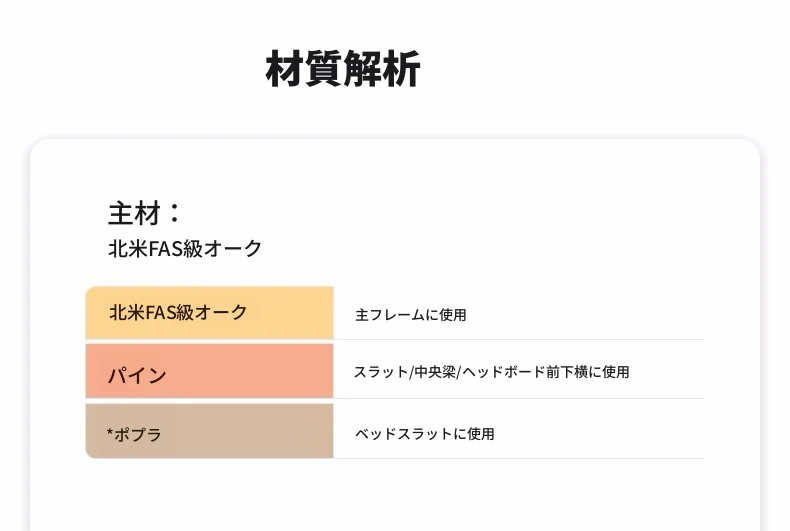Select the "北米FAS級オーク" subtitle under 主材

[x=185, y=248]
